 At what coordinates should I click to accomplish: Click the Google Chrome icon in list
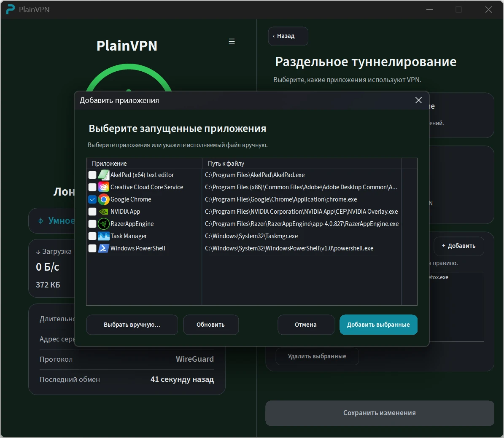point(103,199)
